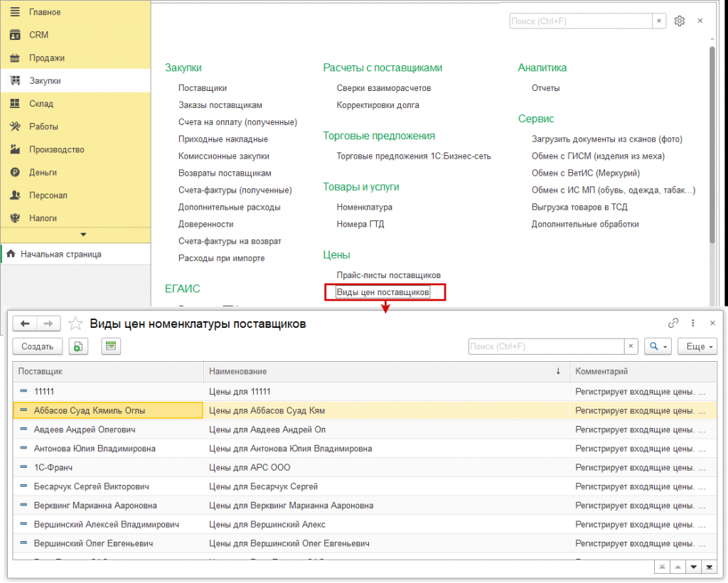The width and height of the screenshot is (728, 583).
Task: Open the three-dots menu in list window
Action: pyautogui.click(x=692, y=323)
